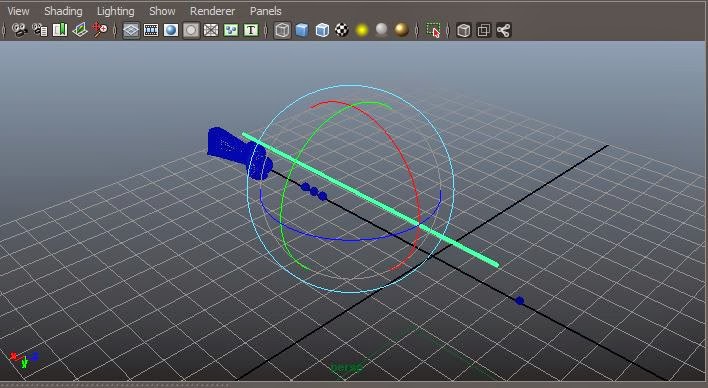Click the persp camera label
This screenshot has height=388, width=708.
pos(346,368)
